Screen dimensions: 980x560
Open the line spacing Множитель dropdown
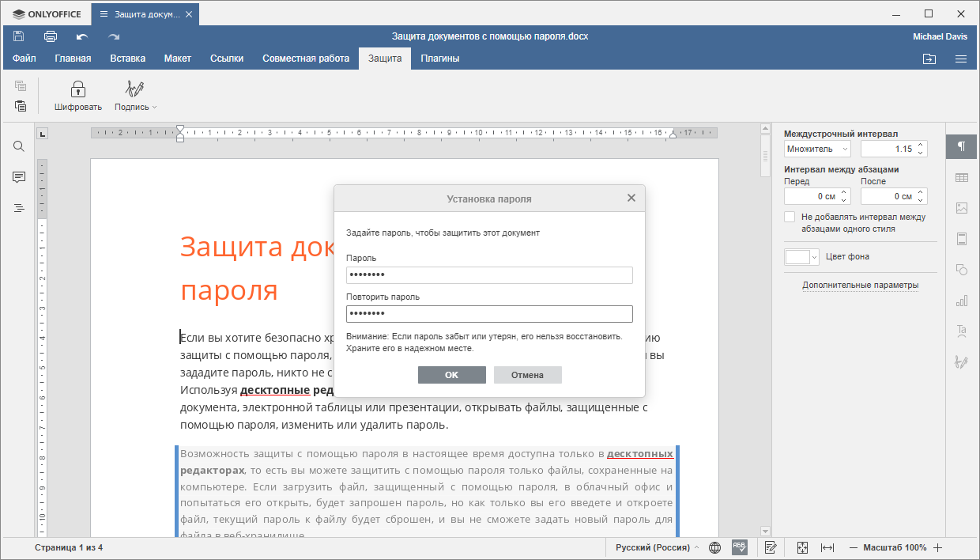click(x=817, y=149)
